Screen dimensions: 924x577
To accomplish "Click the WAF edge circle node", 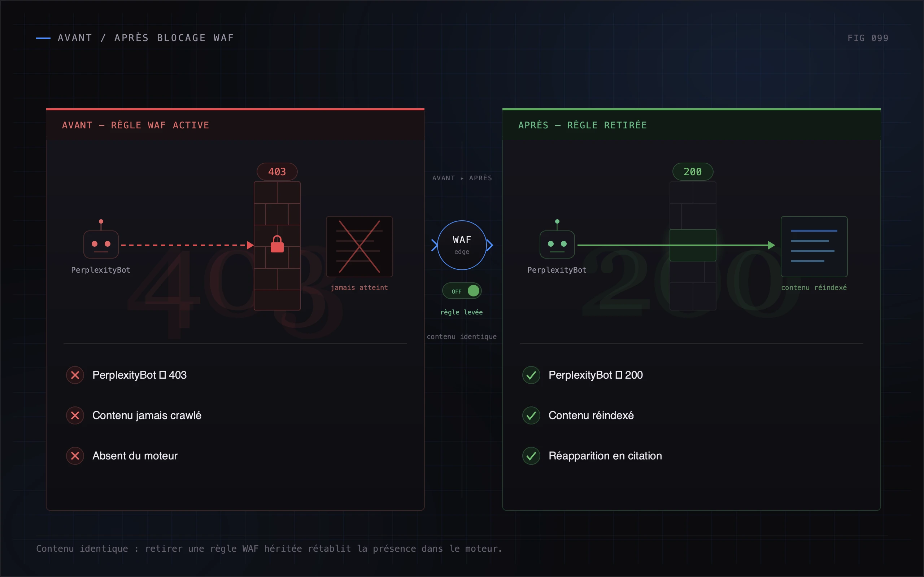I will [x=462, y=245].
